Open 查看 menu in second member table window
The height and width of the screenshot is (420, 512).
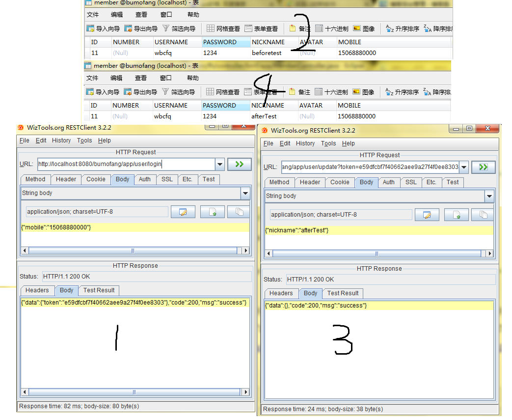[x=141, y=78]
